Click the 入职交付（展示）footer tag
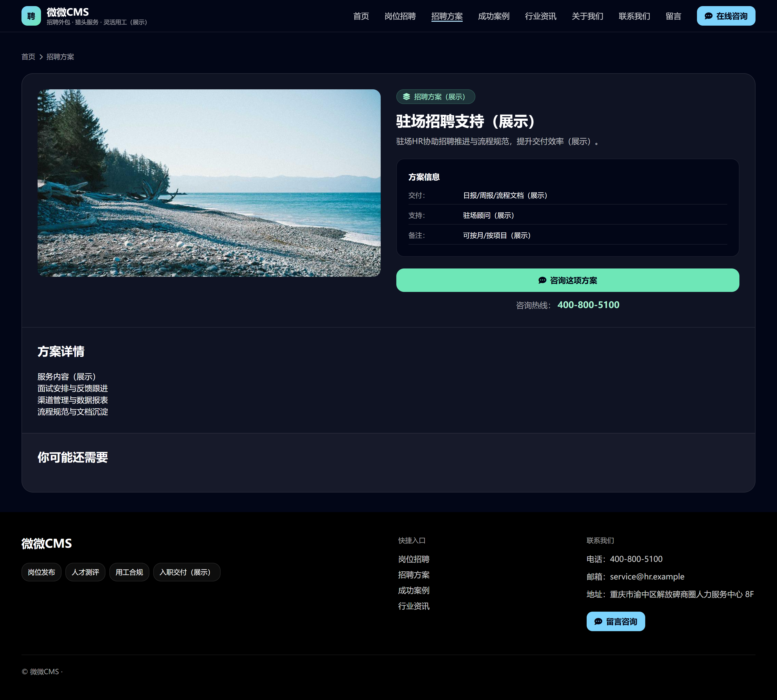The height and width of the screenshot is (700, 777). tap(186, 572)
